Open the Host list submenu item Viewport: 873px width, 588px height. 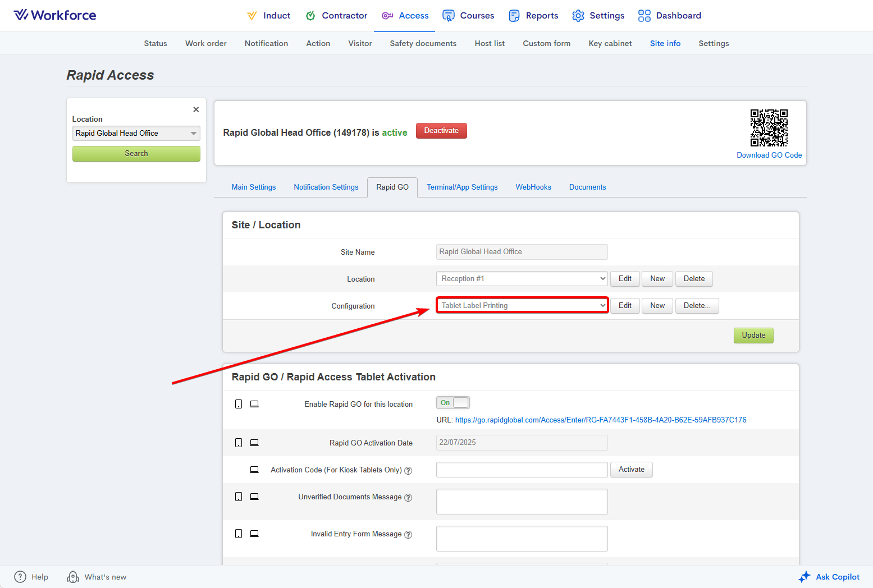490,43
